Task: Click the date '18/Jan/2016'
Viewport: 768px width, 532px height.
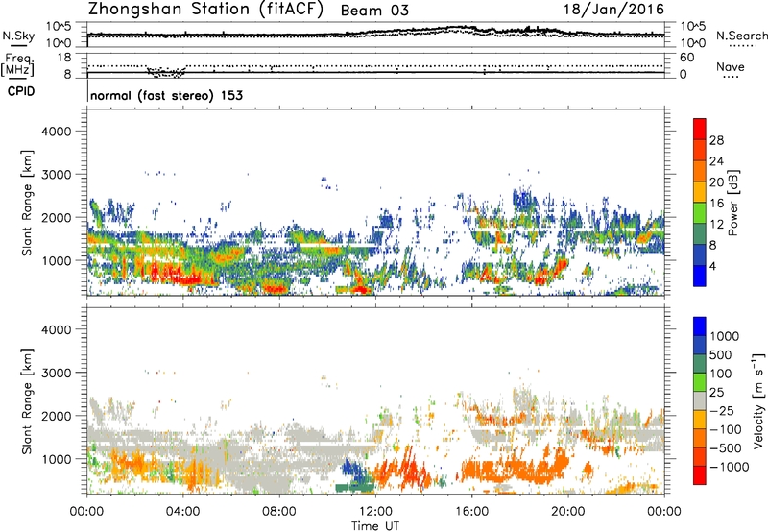Action: pyautogui.click(x=613, y=9)
